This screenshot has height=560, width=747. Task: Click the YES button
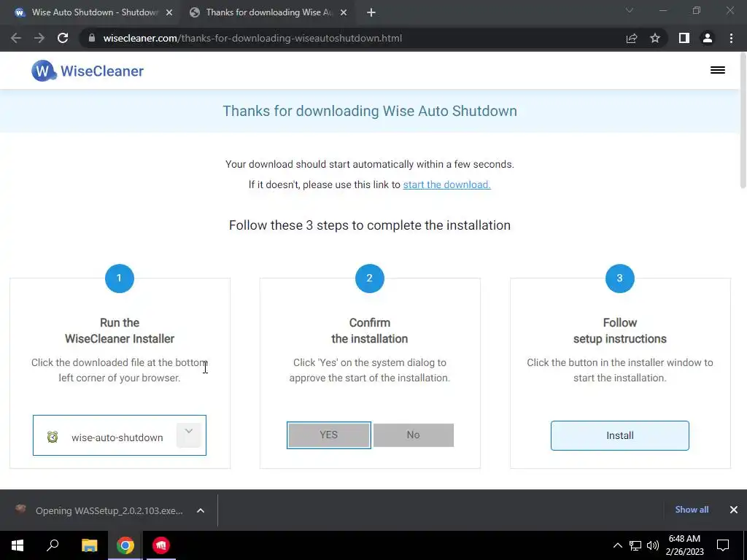pos(329,435)
